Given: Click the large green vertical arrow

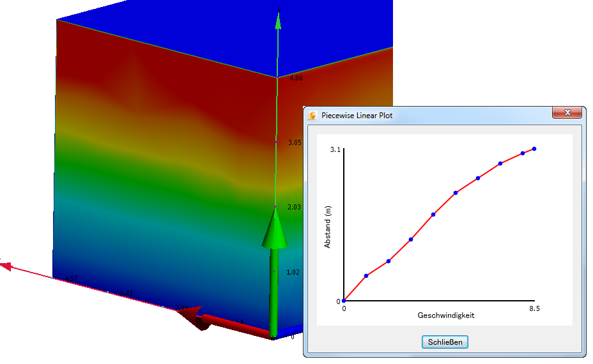Looking at the screenshot, I should pyautogui.click(x=274, y=272).
